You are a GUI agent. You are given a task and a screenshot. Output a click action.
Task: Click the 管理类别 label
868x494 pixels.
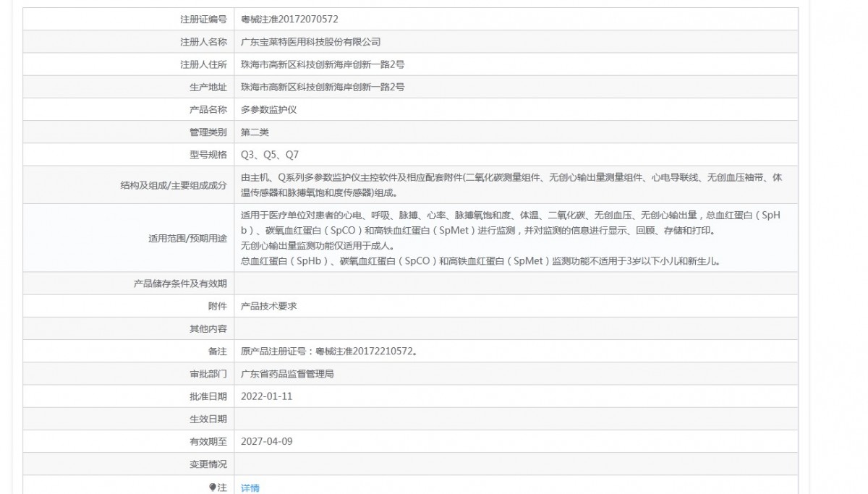pos(208,132)
